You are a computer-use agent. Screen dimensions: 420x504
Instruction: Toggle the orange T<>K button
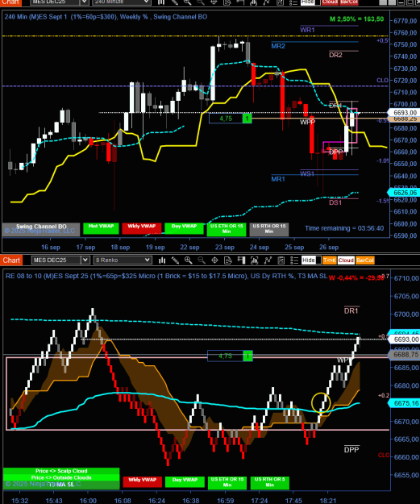click(330, 260)
